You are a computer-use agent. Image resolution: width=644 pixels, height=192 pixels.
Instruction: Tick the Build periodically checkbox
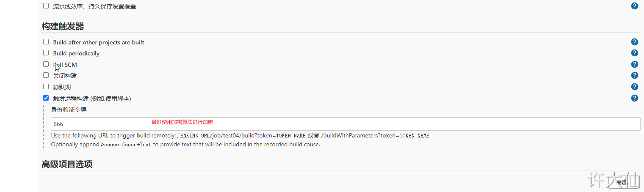(x=46, y=53)
